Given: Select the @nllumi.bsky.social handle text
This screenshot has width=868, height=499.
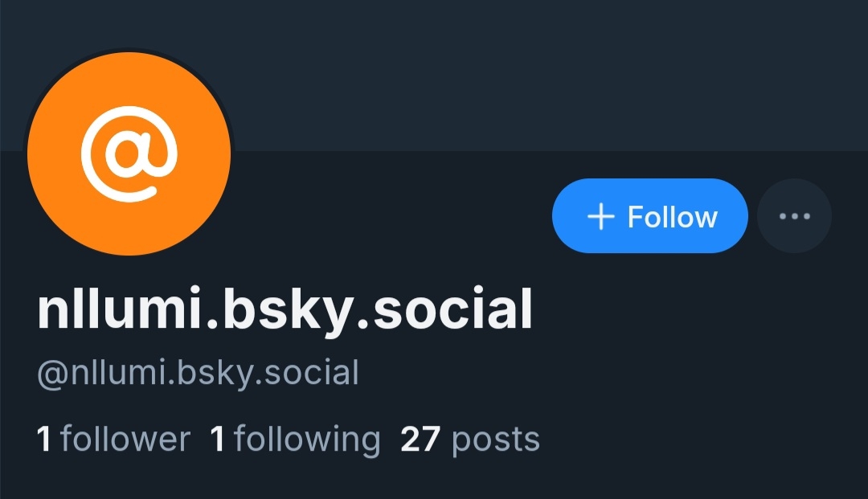Looking at the screenshot, I should 199,374.
